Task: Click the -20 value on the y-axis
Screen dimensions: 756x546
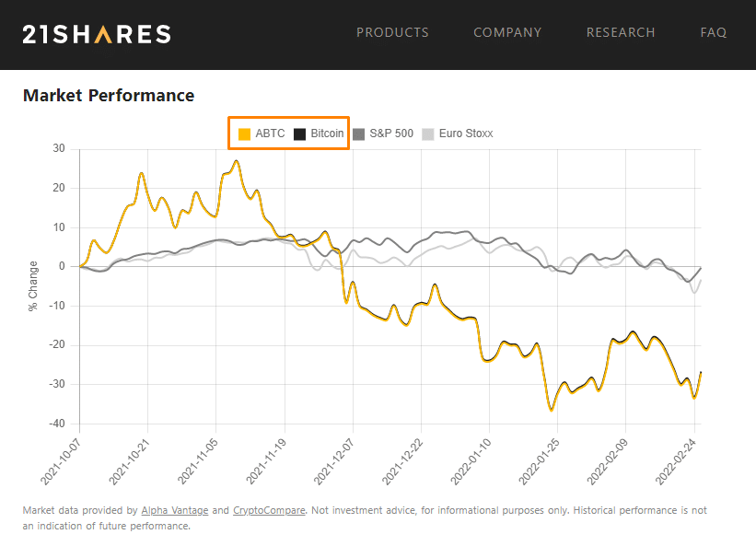Action: pos(57,345)
